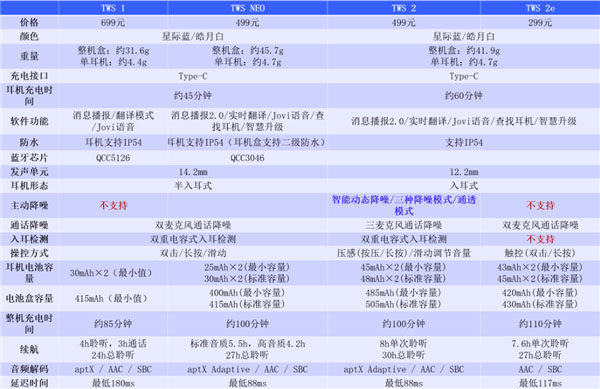Select the cell with 4h聆听, 3h通话
The width and height of the screenshot is (600, 389).
pyautogui.click(x=113, y=349)
